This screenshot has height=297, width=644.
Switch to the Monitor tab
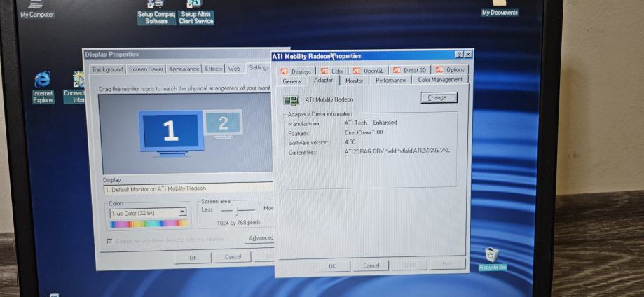354,81
